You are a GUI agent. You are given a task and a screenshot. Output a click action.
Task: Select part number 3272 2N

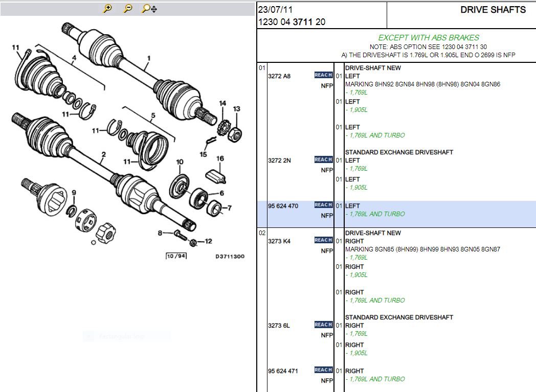click(x=279, y=160)
